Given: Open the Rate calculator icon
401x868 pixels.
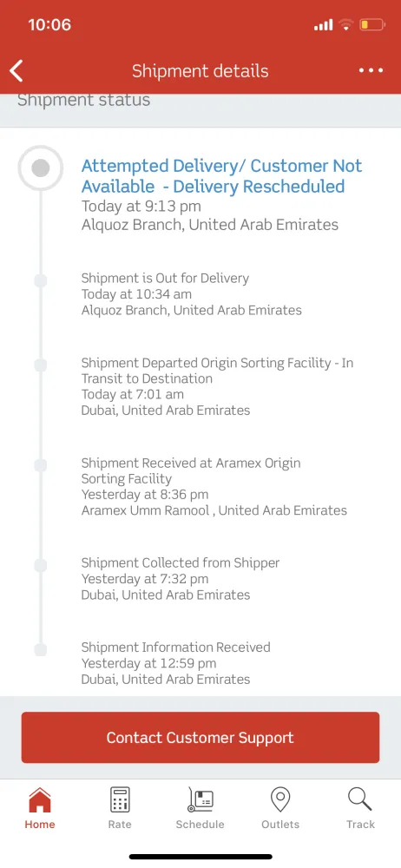Looking at the screenshot, I should point(120,800).
